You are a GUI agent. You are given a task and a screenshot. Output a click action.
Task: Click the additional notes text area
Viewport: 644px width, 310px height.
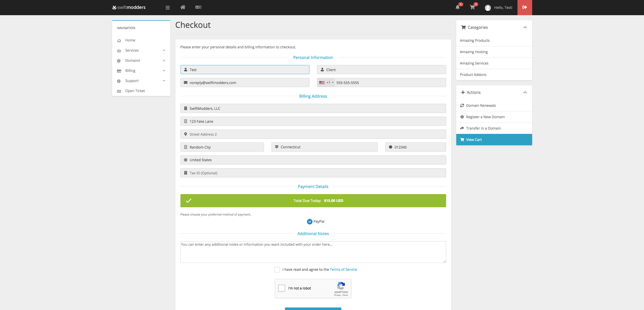pyautogui.click(x=313, y=252)
